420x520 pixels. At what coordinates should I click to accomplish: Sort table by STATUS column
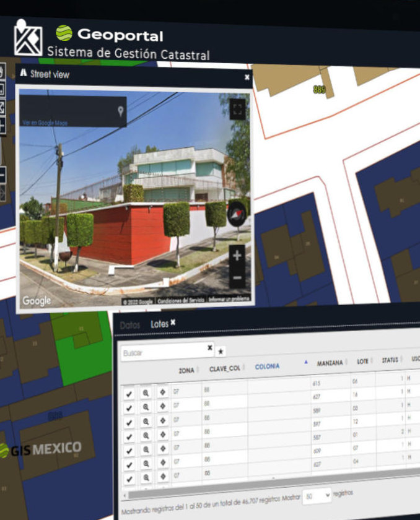pos(390,360)
